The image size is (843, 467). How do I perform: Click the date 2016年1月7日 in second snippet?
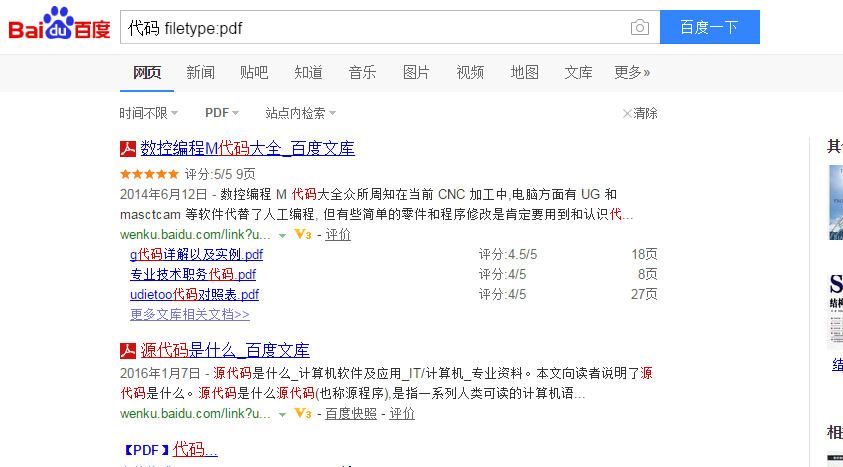pyautogui.click(x=160, y=373)
